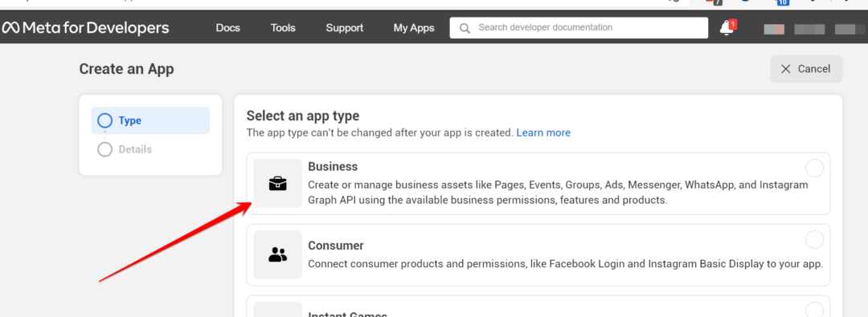Click the Business app type title
This screenshot has width=868, height=317.
[333, 166]
